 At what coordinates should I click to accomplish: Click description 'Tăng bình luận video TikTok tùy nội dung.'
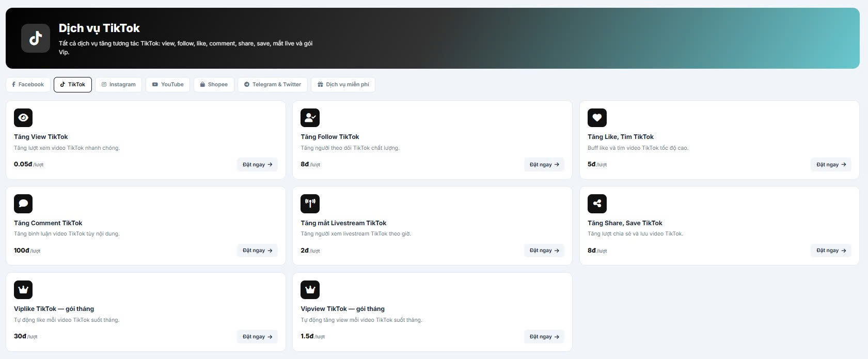[x=67, y=234]
